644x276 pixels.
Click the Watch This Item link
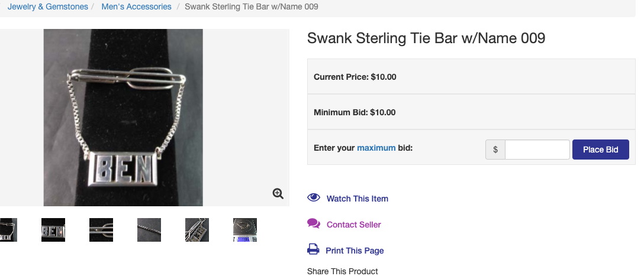(357, 199)
